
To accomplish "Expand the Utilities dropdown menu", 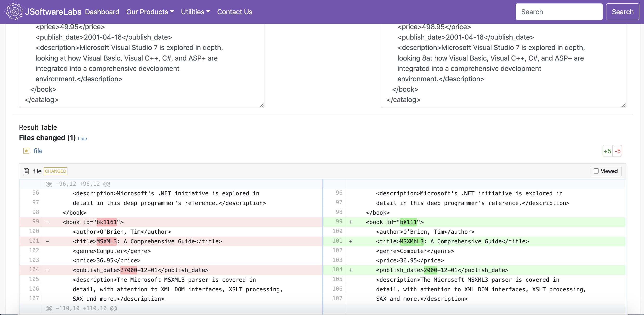I will [196, 12].
